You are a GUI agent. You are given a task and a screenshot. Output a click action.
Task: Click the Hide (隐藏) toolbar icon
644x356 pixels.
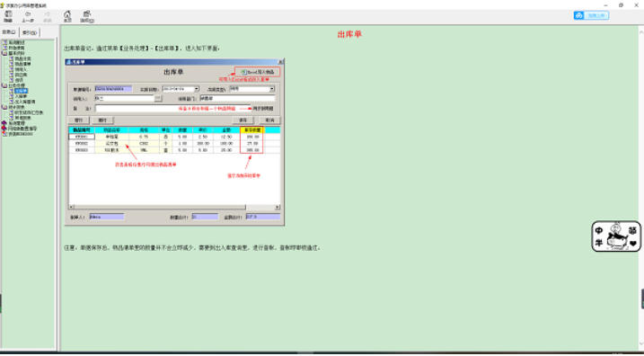(8, 16)
